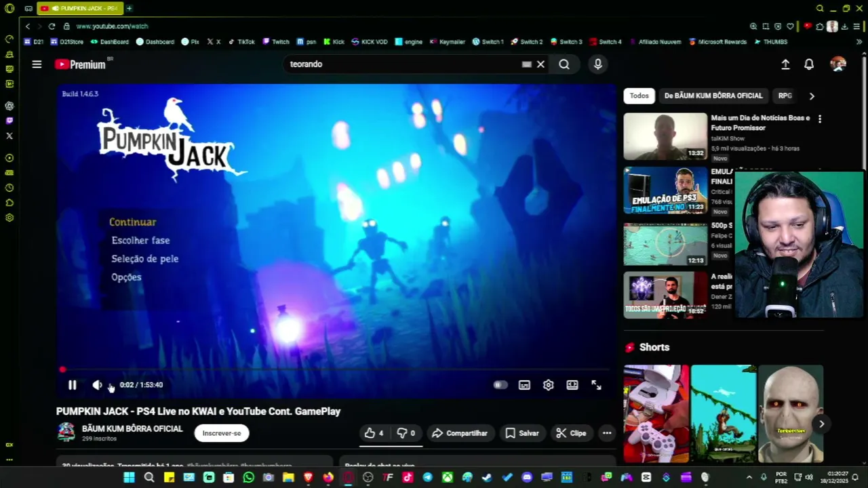This screenshot has width=868, height=488.
Task: Start voice search with microphone
Action: 597,64
